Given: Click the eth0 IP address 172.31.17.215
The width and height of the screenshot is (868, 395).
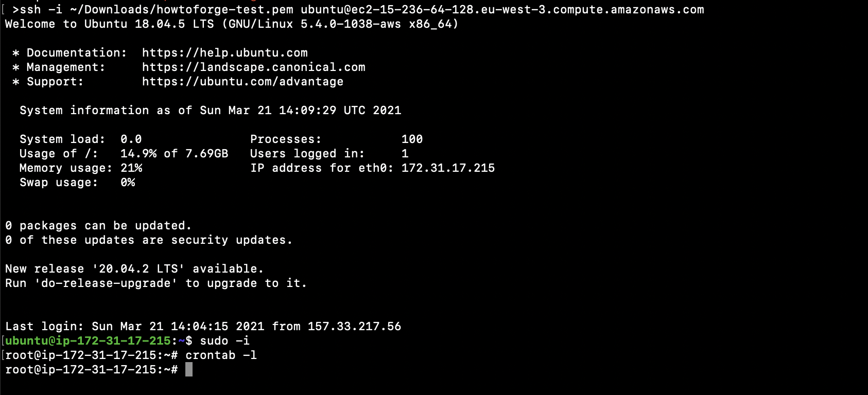Looking at the screenshot, I should coord(448,168).
